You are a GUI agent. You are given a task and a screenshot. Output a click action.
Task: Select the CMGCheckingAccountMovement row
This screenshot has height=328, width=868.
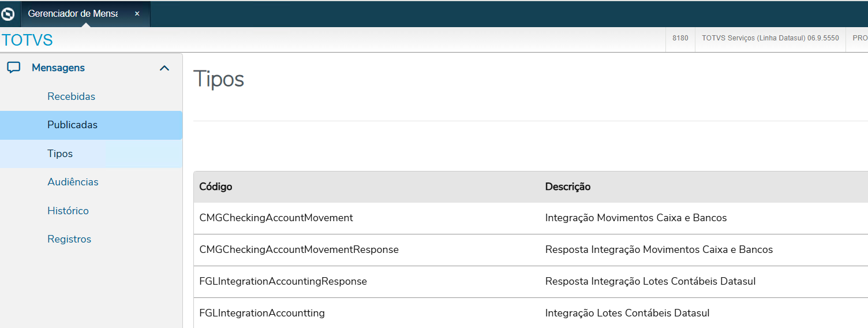(276, 218)
